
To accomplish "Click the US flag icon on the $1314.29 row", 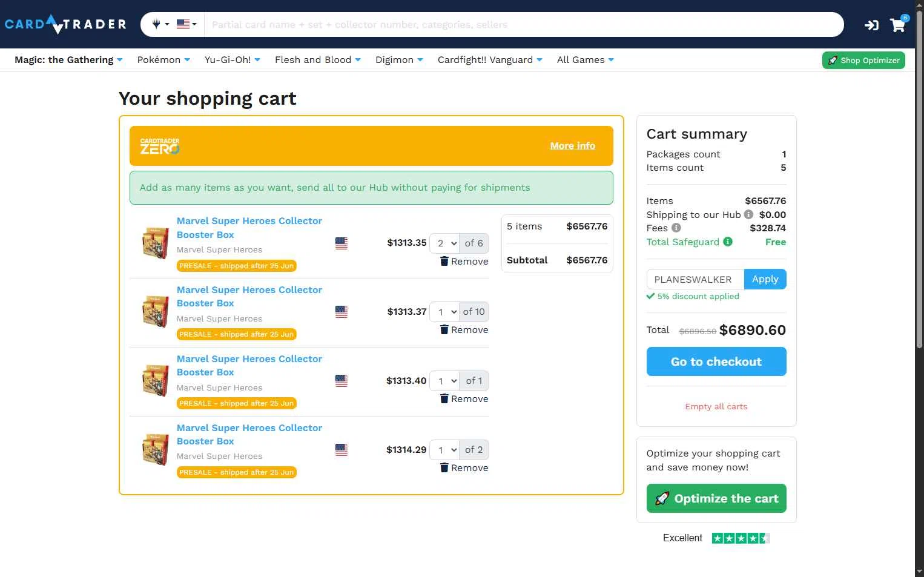I will coord(342,450).
